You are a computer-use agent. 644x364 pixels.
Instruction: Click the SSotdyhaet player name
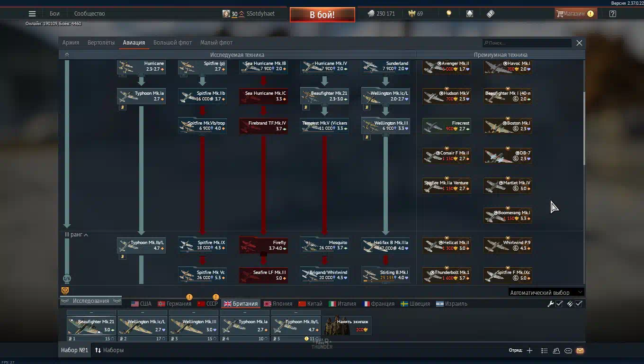(260, 14)
